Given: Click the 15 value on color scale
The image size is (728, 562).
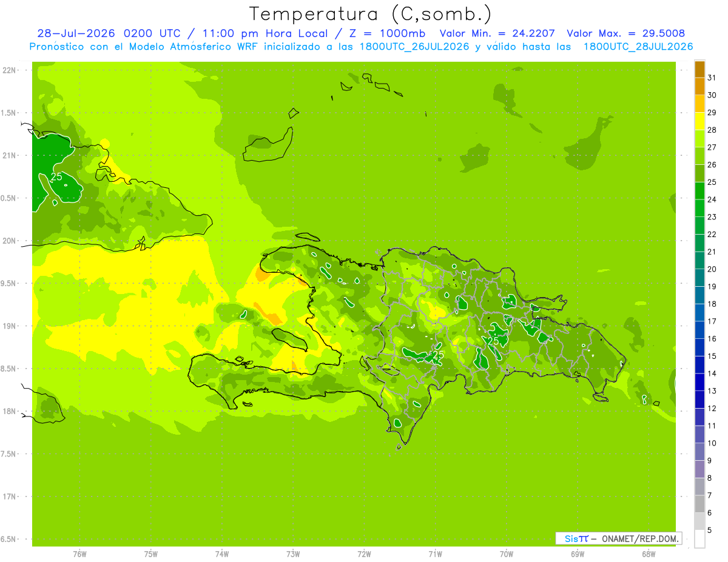Looking at the screenshot, I should coord(712,356).
